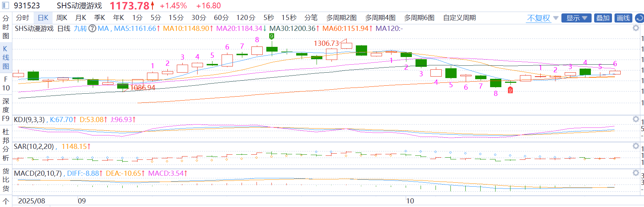Screen dimensions: 644x207
Task: Click the KDJ(9,3,3) indicator label
Action: coord(29,119)
